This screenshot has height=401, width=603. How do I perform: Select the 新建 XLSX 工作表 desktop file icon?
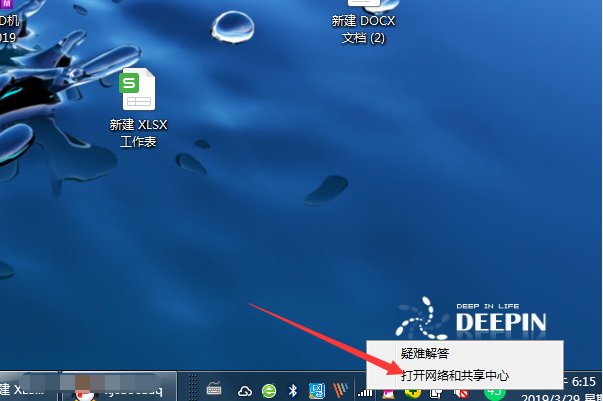[x=139, y=108]
